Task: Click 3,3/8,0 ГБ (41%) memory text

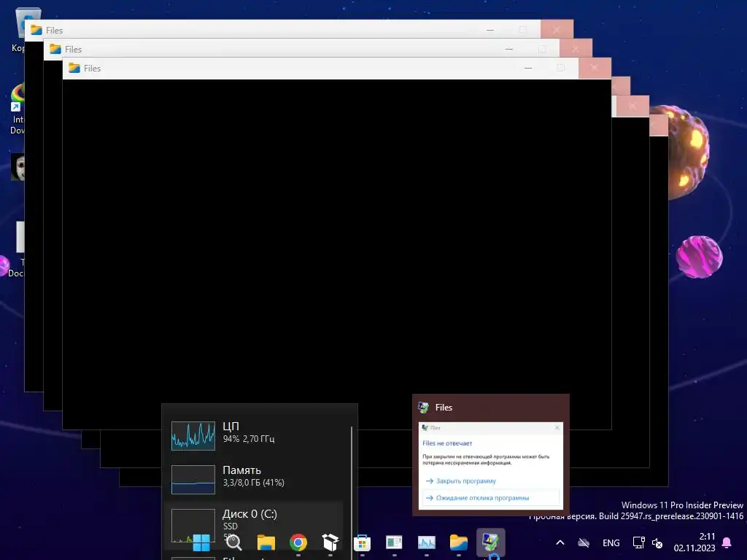Action: (253, 483)
